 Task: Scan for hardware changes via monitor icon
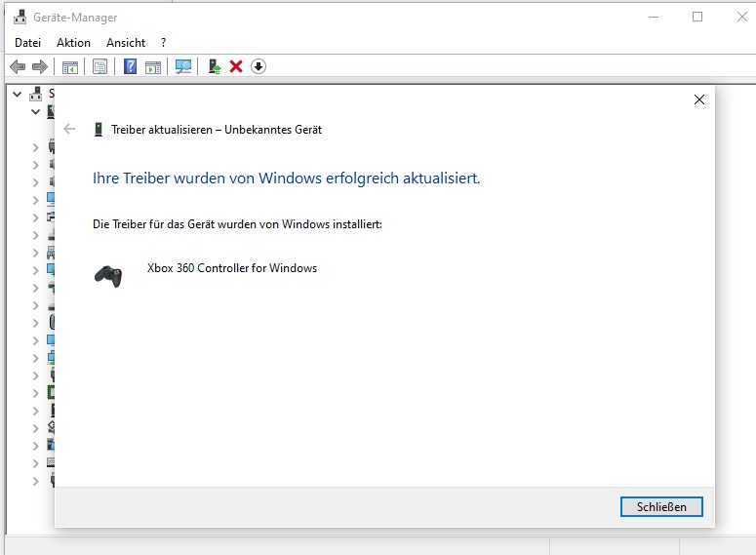pos(183,66)
